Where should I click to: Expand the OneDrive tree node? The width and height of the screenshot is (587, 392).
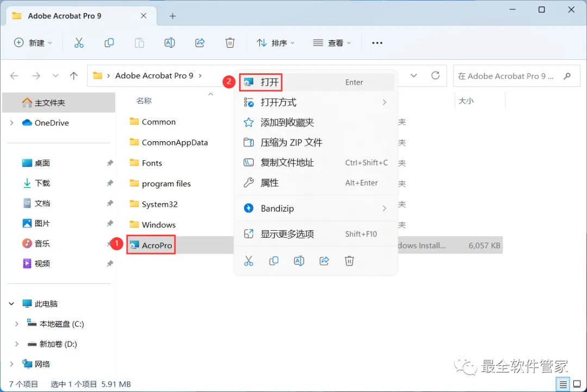pos(11,123)
